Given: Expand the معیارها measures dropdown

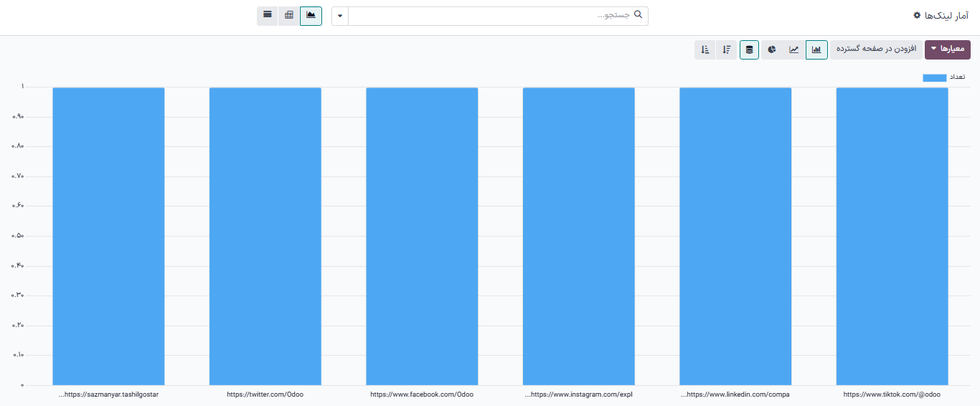Looking at the screenshot, I should [947, 49].
